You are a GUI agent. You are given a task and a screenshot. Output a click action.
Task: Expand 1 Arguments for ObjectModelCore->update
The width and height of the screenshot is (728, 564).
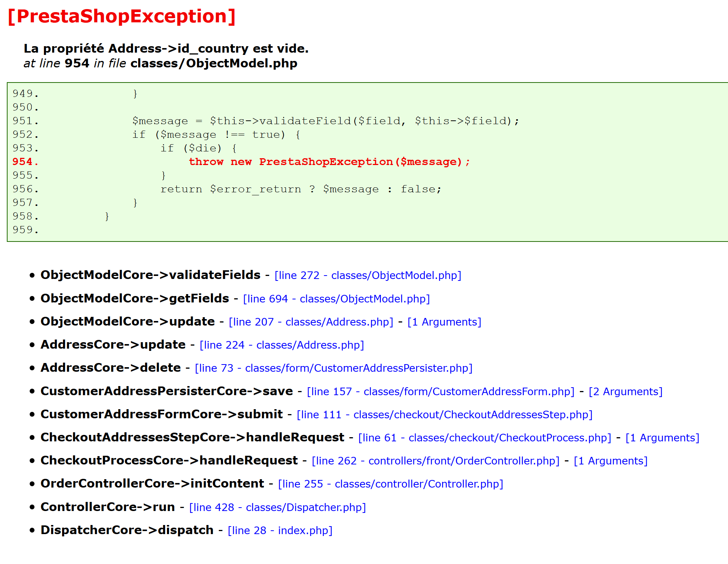[x=444, y=322]
